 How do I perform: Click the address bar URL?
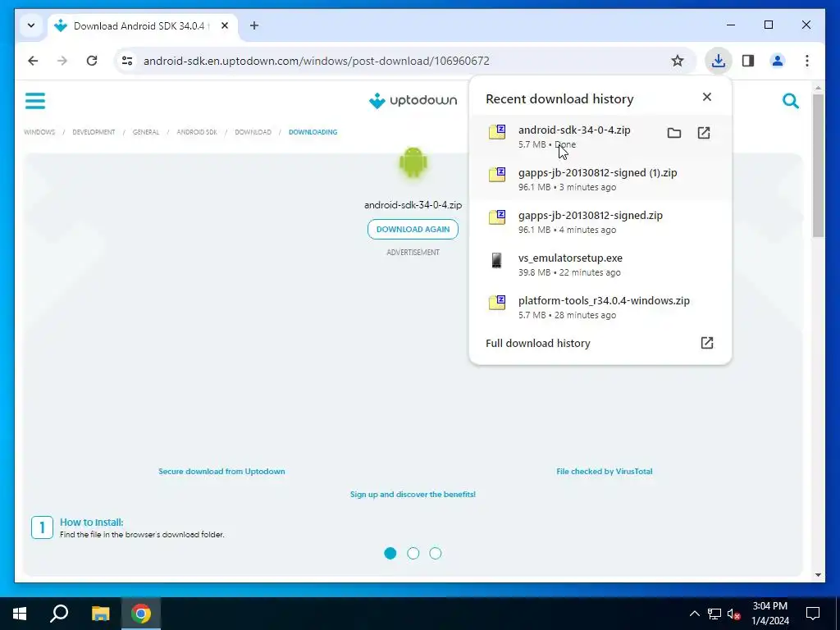click(316, 61)
